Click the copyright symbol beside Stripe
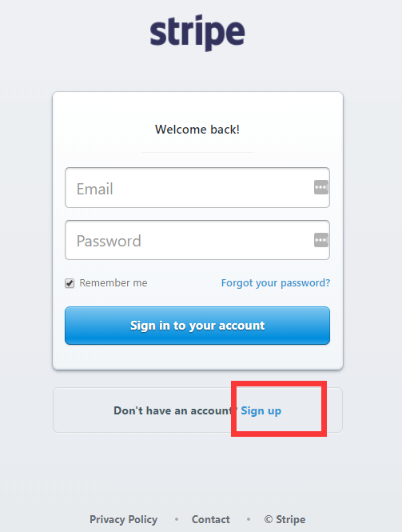The width and height of the screenshot is (402, 532). pos(269,519)
